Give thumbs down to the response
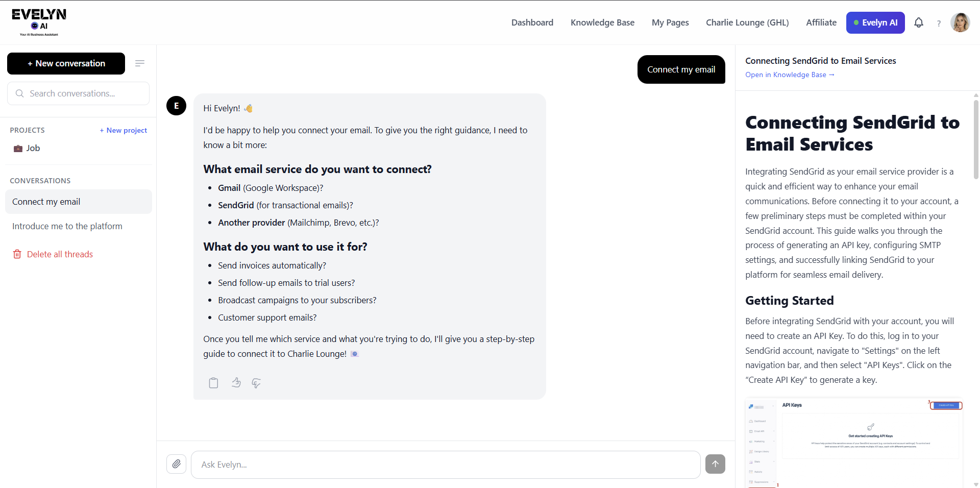Viewport: 980px width, 488px height. click(x=256, y=383)
